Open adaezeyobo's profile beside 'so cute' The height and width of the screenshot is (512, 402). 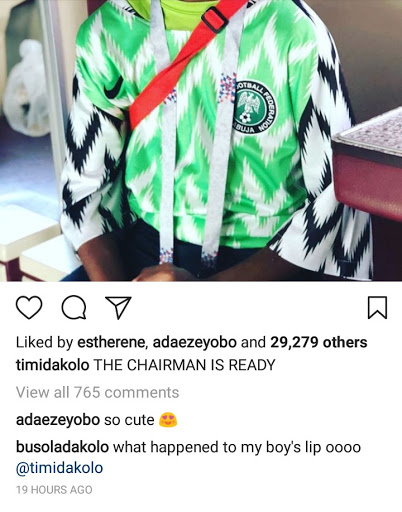58,420
